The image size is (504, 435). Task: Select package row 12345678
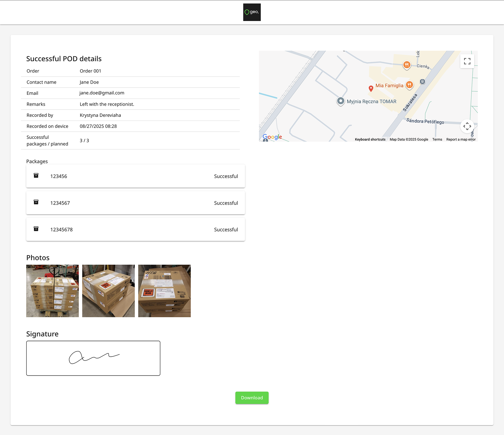click(135, 229)
